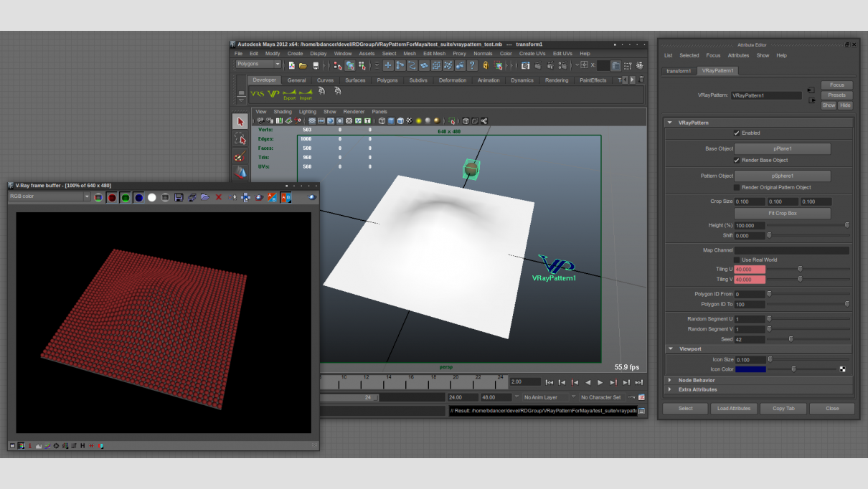Switch to the Rendering shelf tab
868x489 pixels.
click(557, 80)
